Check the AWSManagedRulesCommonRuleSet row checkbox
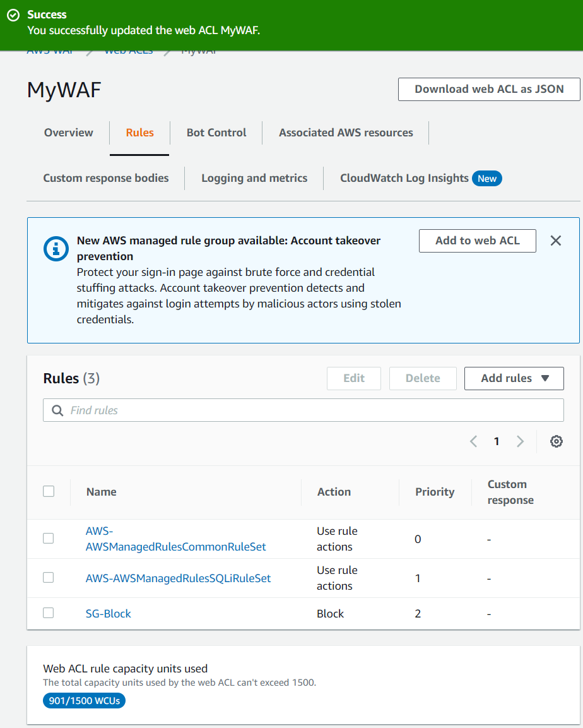Screen dimensions: 583x728 tap(49, 539)
